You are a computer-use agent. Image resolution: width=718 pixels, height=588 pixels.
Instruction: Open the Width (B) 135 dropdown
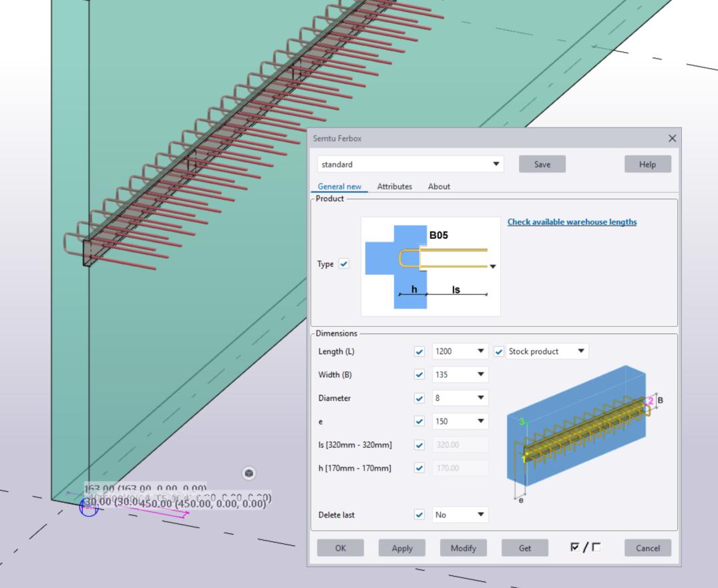click(480, 375)
